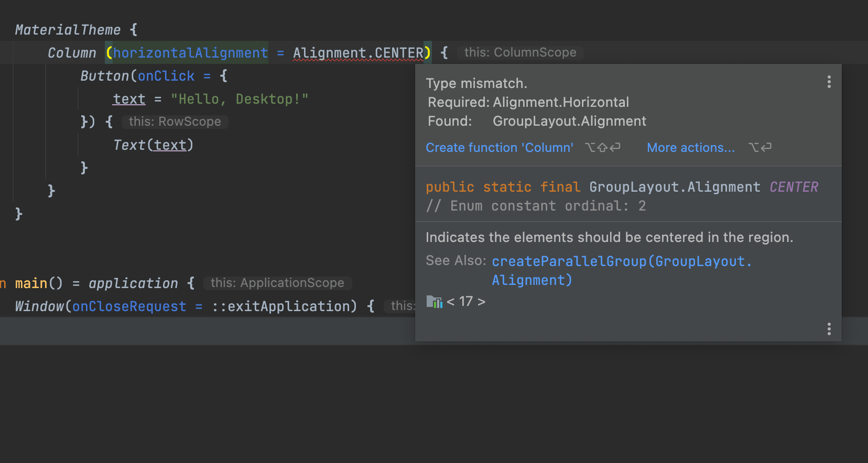The height and width of the screenshot is (463, 868).
Task: Click the Column function call
Action: pos(72,53)
